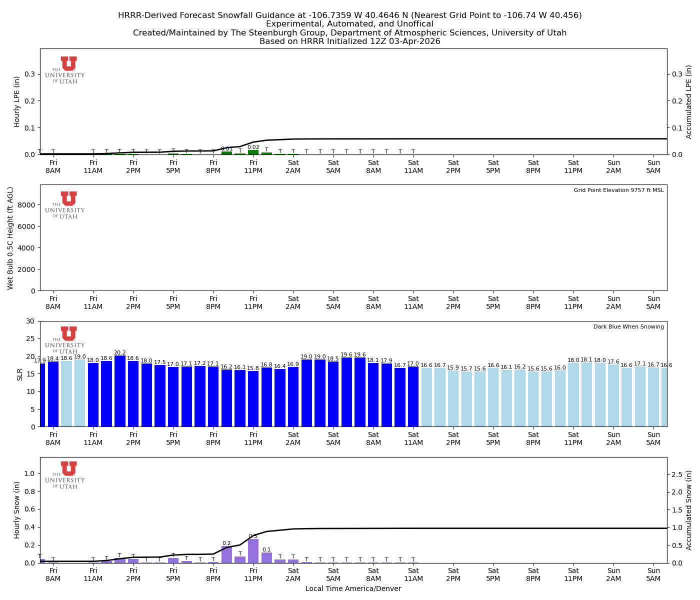700x600 pixels.
Task: Click the accumulated snow curve near Sat 2AM
Action: point(294,528)
